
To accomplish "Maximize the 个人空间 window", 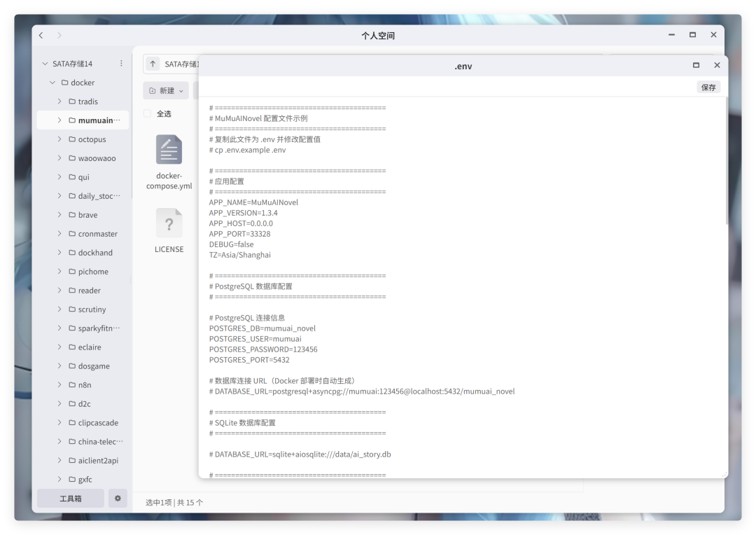I will coord(692,35).
